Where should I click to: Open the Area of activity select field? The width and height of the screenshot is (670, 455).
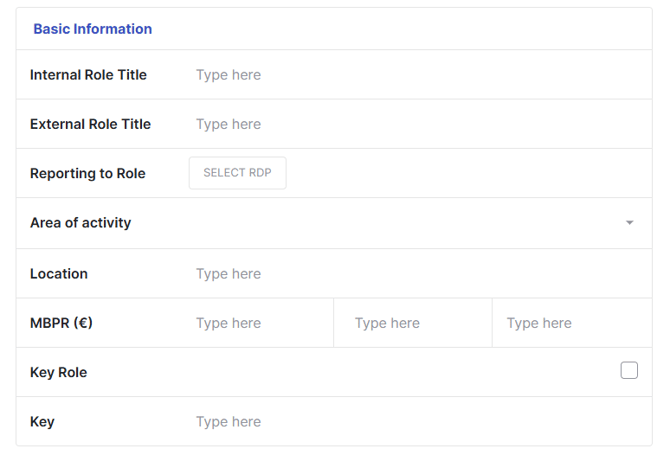pos(400,223)
